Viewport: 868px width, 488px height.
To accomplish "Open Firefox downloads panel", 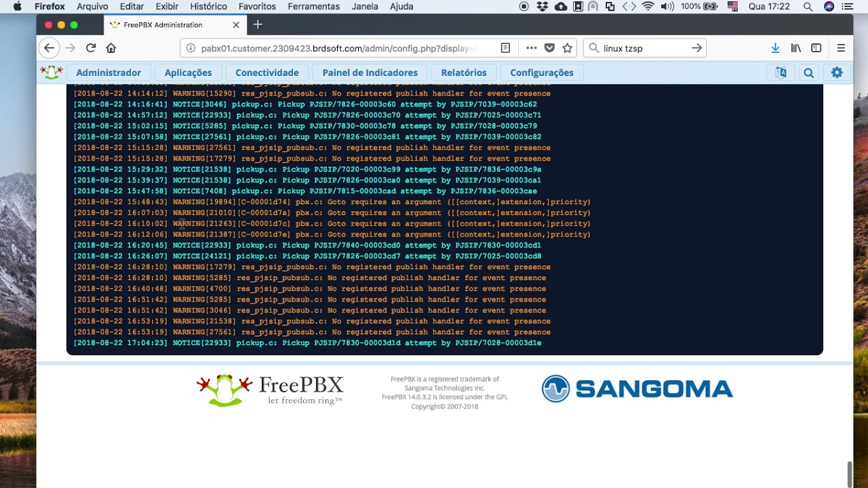I will [775, 48].
